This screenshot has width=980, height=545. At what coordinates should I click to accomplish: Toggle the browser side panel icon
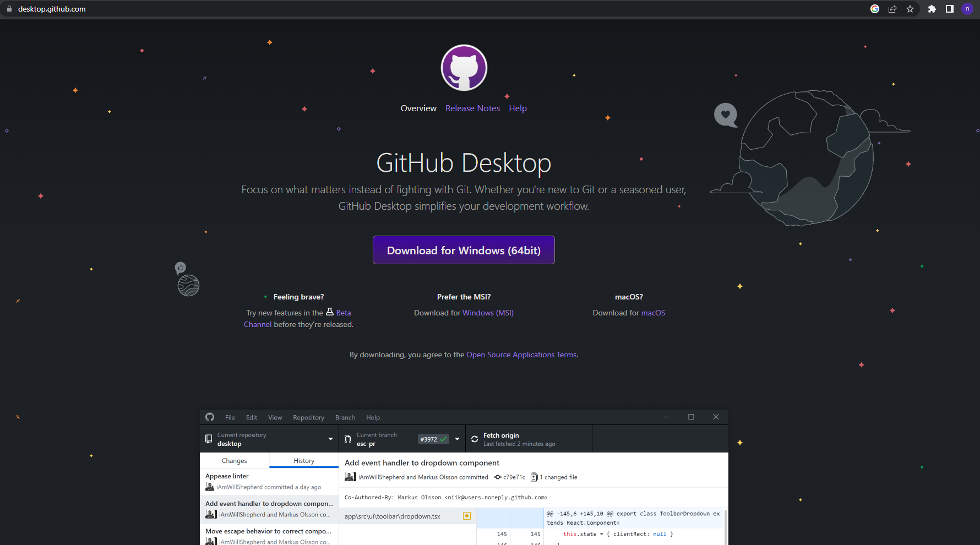(x=950, y=9)
